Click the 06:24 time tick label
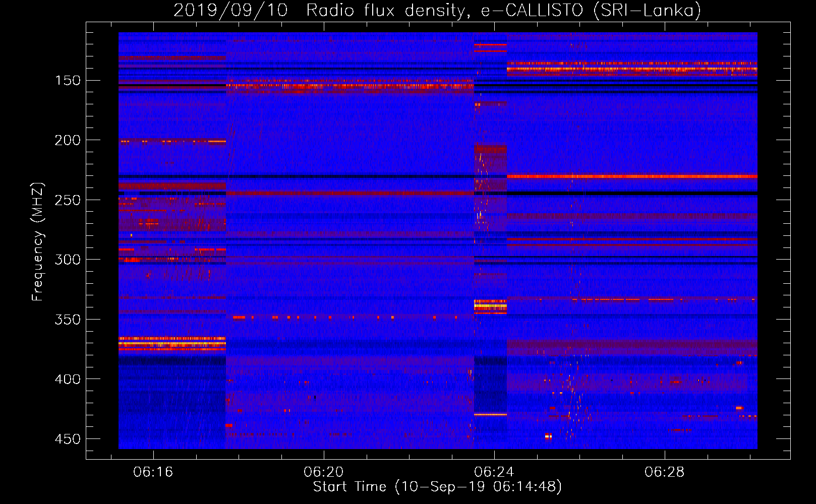 [x=494, y=472]
